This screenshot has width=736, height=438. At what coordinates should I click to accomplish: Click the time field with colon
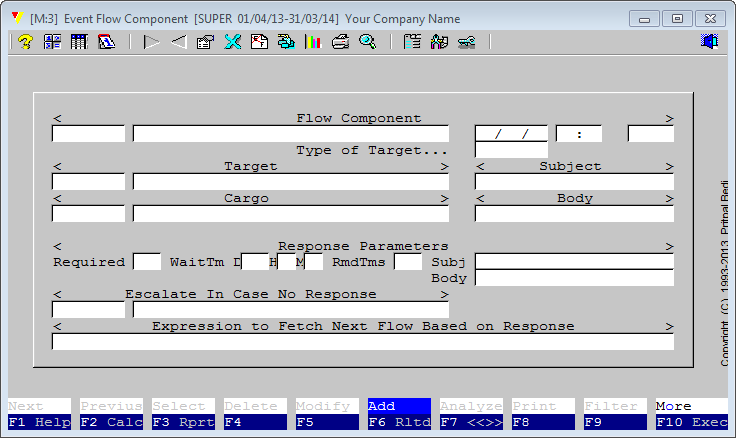(x=579, y=134)
